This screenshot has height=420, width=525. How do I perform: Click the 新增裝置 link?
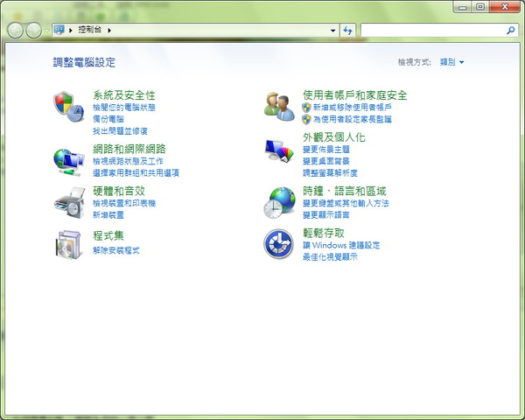click(108, 215)
